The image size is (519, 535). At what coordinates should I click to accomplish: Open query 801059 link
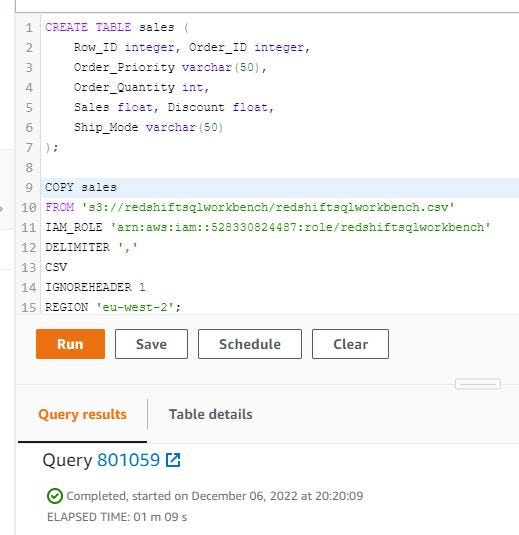(x=129, y=460)
